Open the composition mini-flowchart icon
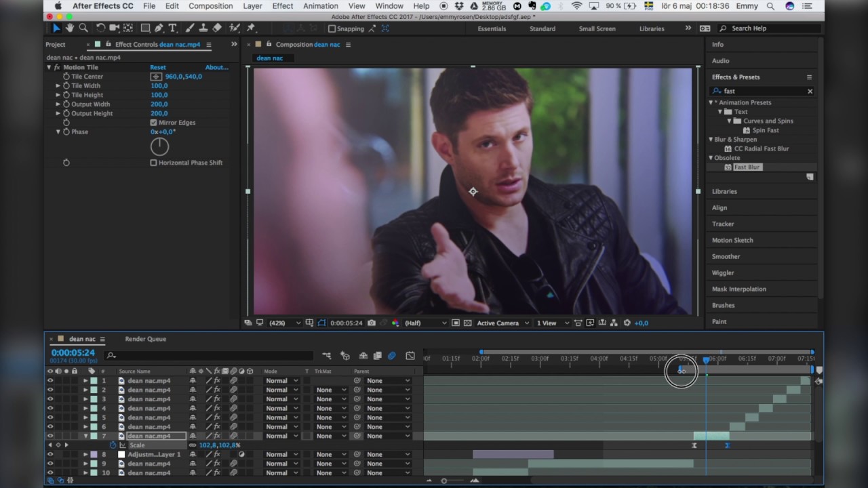This screenshot has height=488, width=868. [x=326, y=355]
